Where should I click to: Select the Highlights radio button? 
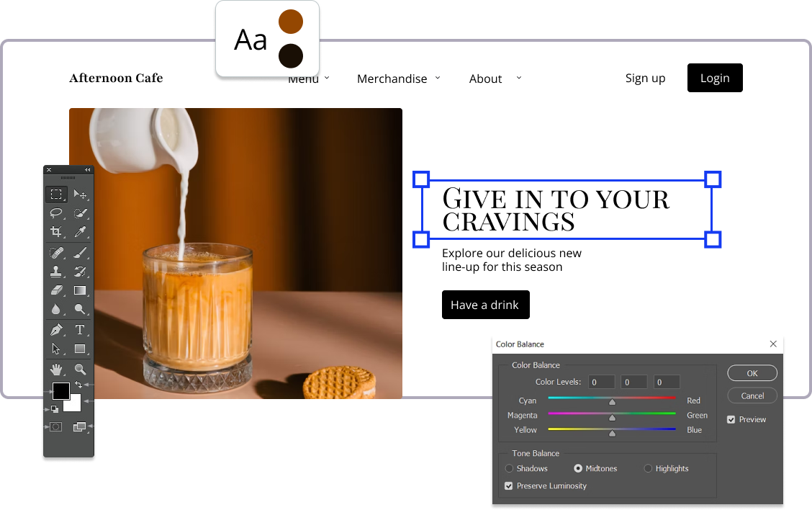coord(648,468)
